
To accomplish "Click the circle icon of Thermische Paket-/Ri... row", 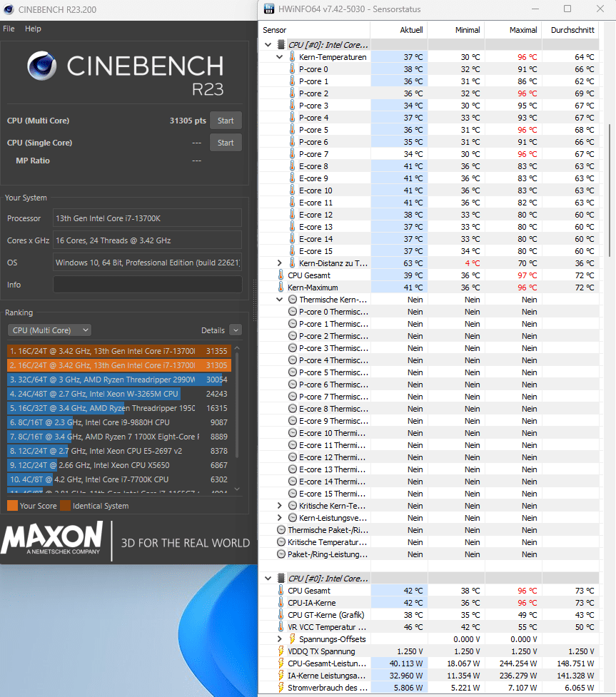I will click(281, 530).
